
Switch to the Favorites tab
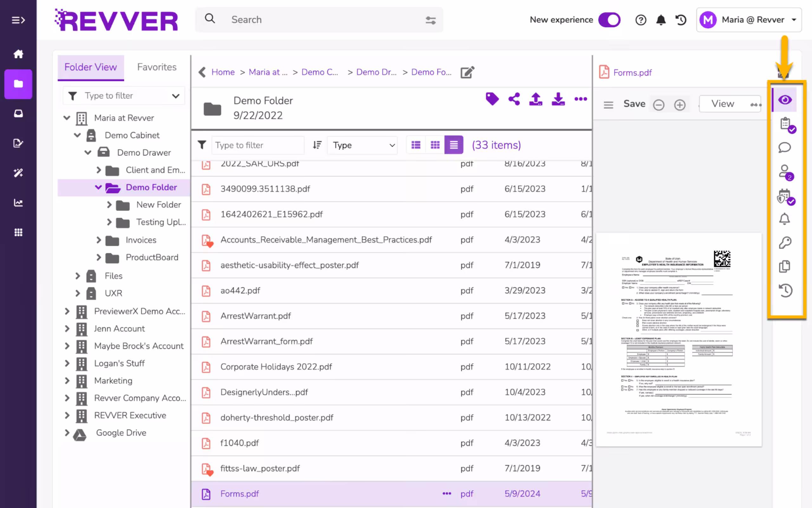(x=157, y=67)
